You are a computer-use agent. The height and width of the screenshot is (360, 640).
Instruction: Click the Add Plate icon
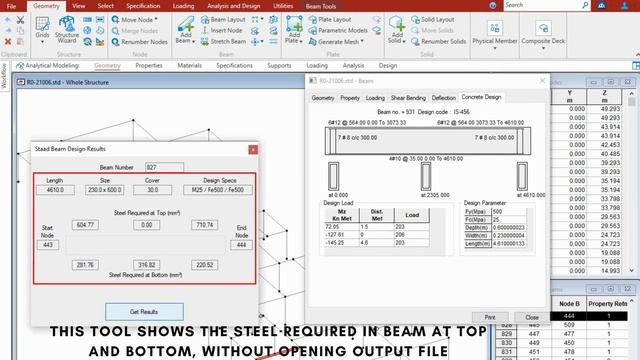pyautogui.click(x=294, y=24)
